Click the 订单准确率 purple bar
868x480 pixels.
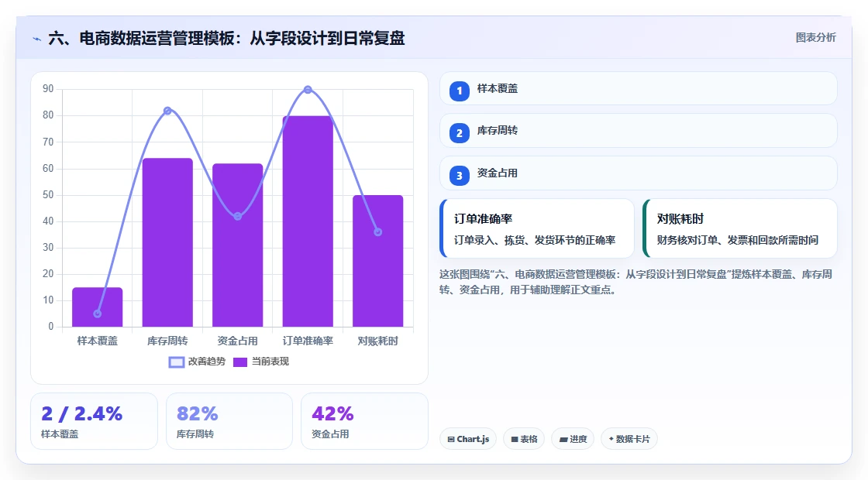point(308,221)
